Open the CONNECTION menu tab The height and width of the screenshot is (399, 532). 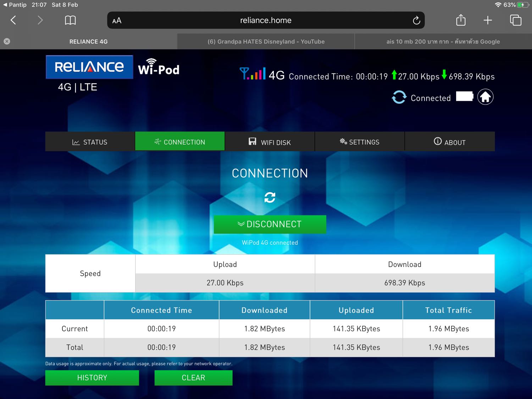(x=180, y=142)
